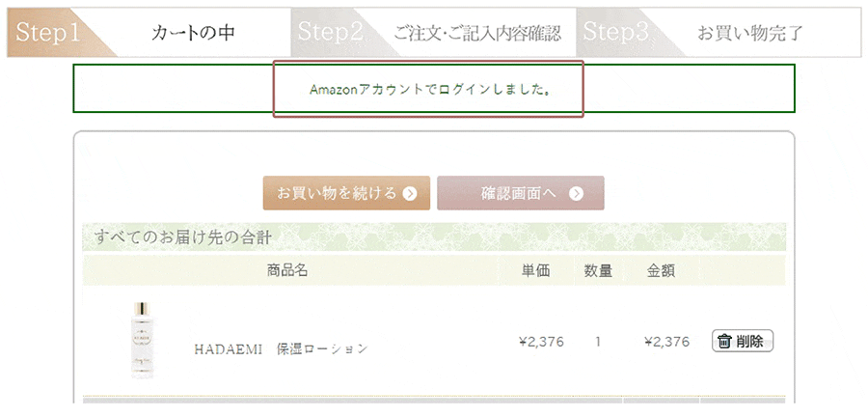Continue shopping with お買い物を続ける button
This screenshot has height=417, width=868.
[346, 193]
